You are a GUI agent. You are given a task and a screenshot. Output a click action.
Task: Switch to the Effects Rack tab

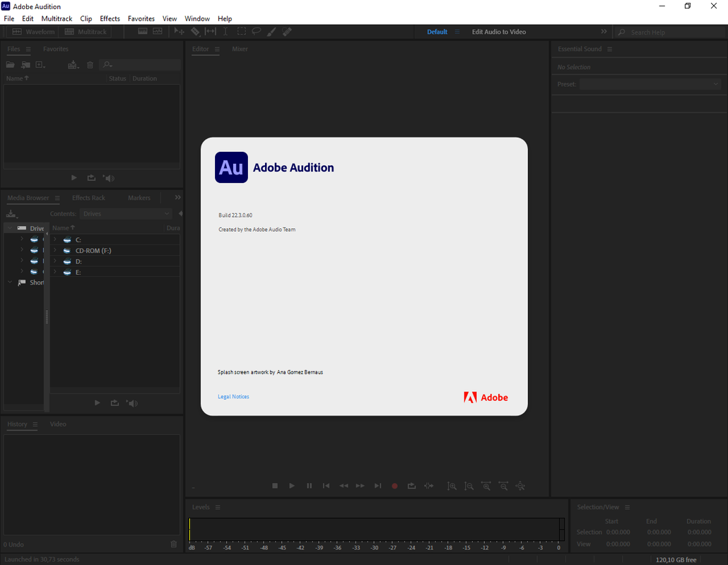(88, 198)
